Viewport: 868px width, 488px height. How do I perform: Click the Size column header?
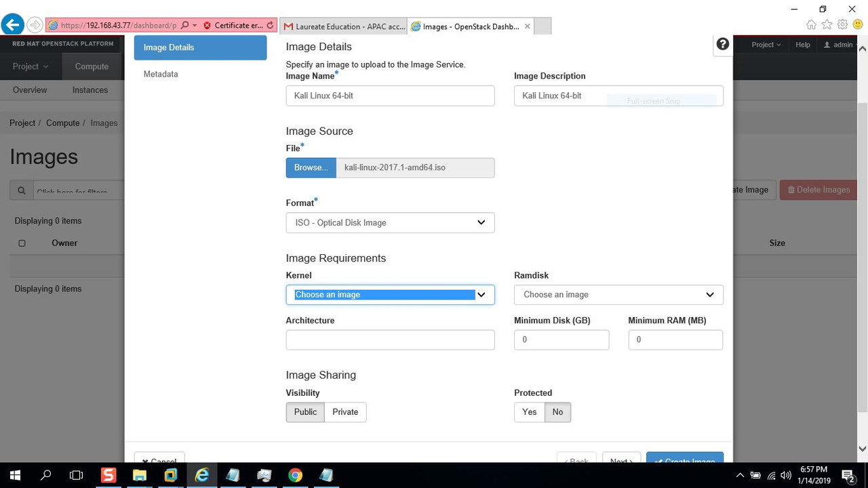[777, 243]
